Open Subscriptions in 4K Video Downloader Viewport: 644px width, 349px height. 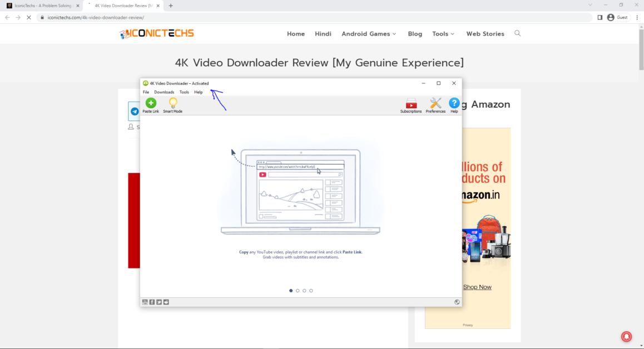pos(411,105)
